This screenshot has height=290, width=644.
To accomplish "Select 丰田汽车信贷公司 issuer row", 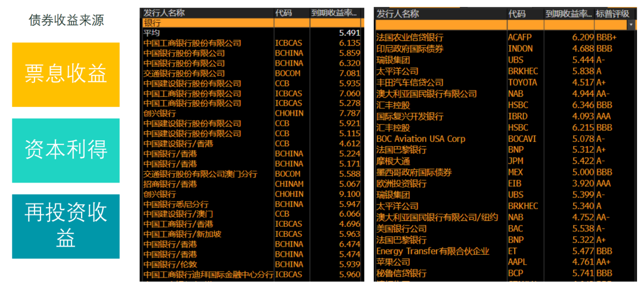I will pyautogui.click(x=504, y=82).
